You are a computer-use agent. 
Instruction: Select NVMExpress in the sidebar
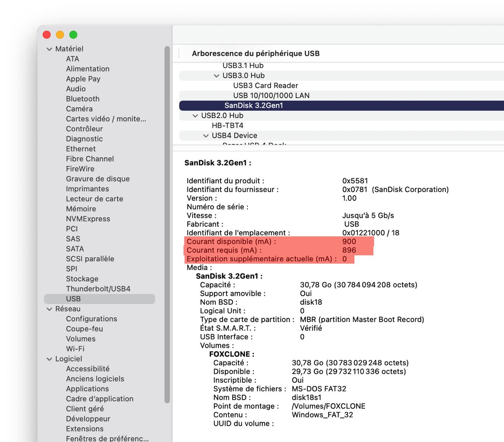pyautogui.click(x=88, y=219)
